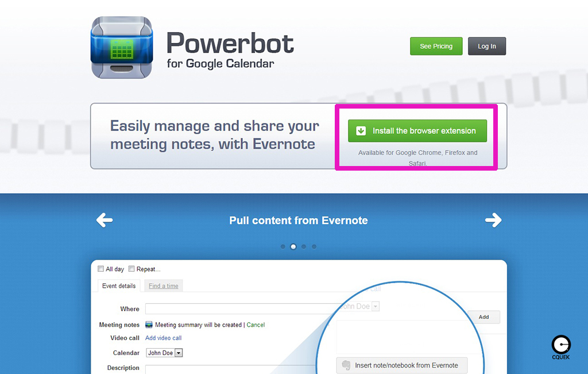The width and height of the screenshot is (588, 374).
Task: Click Insert note/notebook from Evernote button
Action: click(402, 365)
